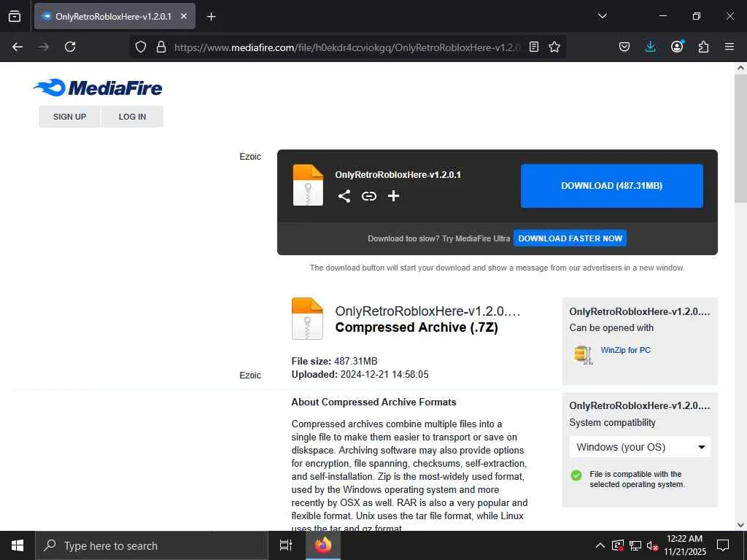
Task: Click DOWNLOAD FASTER NOW button
Action: (570, 238)
